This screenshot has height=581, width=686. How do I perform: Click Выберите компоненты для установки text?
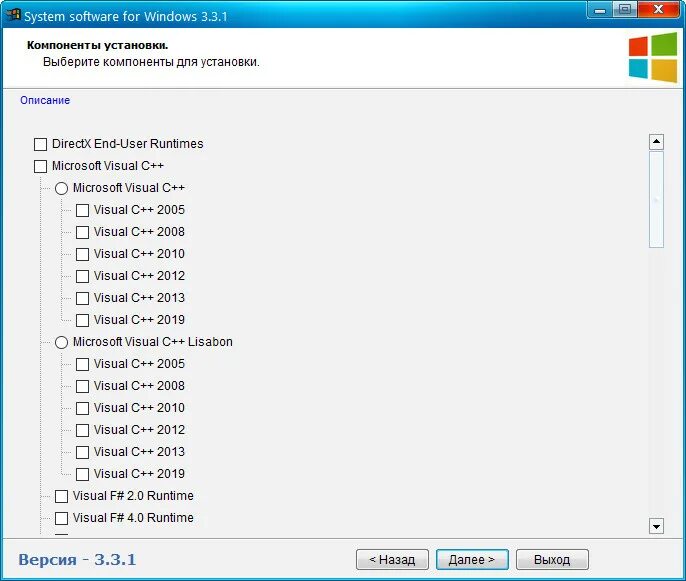(x=151, y=62)
